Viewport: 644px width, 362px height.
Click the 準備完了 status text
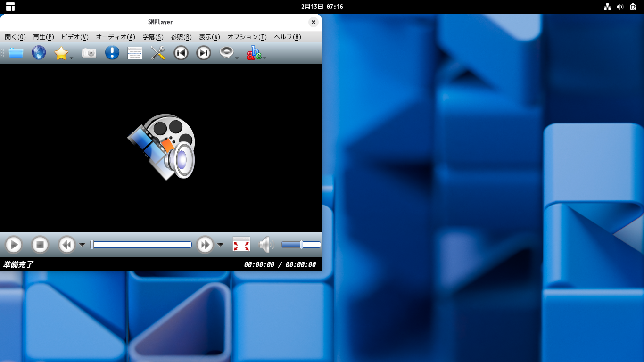18,264
